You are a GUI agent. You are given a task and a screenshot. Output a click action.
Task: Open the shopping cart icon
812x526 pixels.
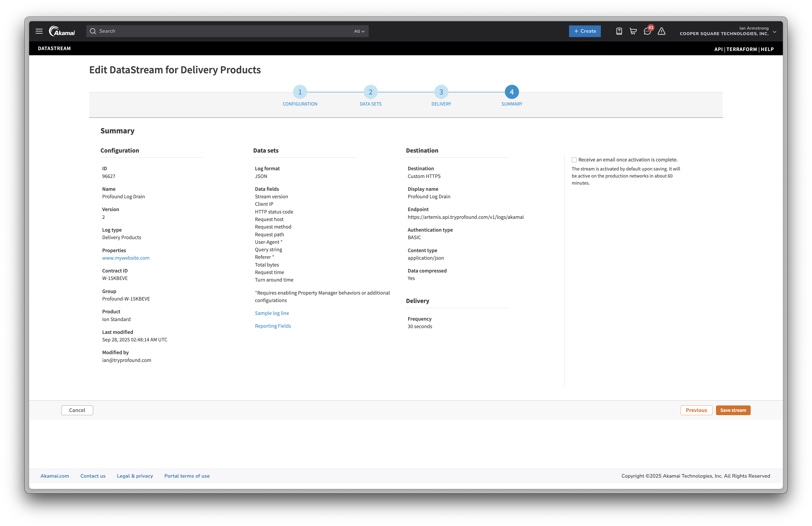point(633,31)
